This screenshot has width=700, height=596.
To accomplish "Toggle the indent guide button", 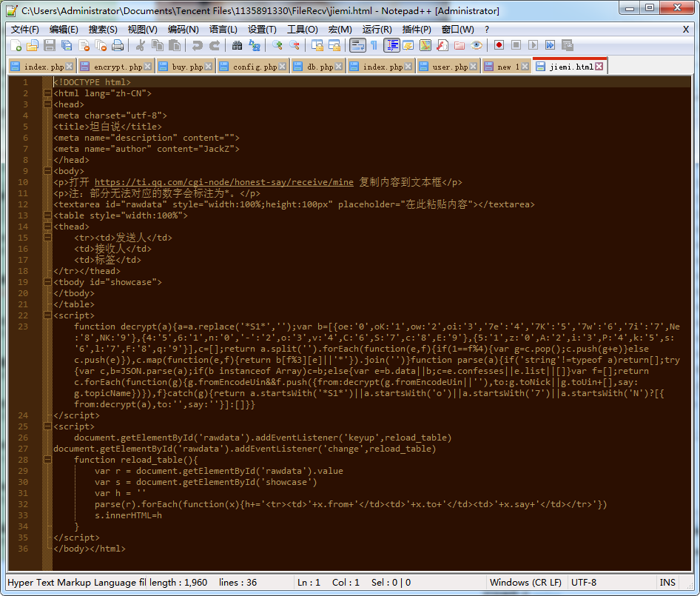I will (391, 45).
